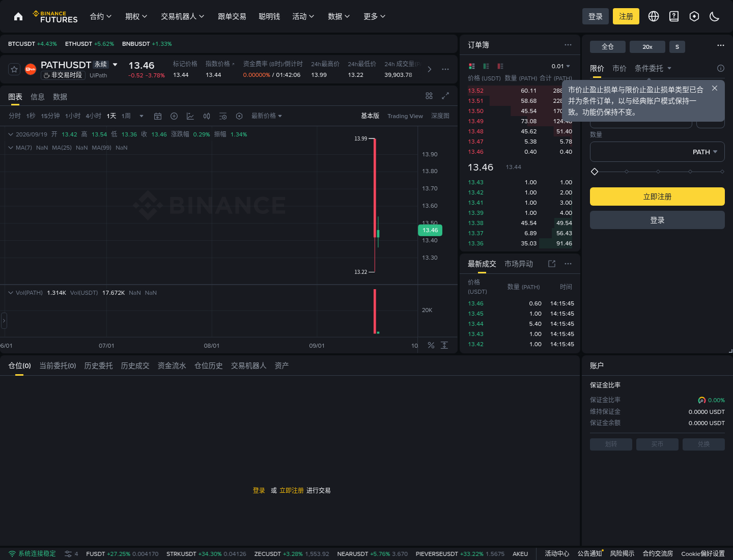Viewport: 733px width, 560px height.
Task: Open order form panel more options
Action: coord(721,45)
